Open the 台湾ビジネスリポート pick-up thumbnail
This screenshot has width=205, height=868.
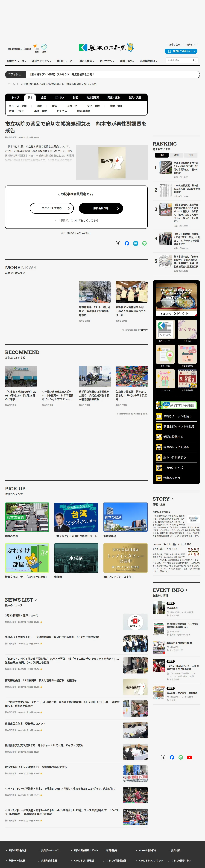pos(76,517)
